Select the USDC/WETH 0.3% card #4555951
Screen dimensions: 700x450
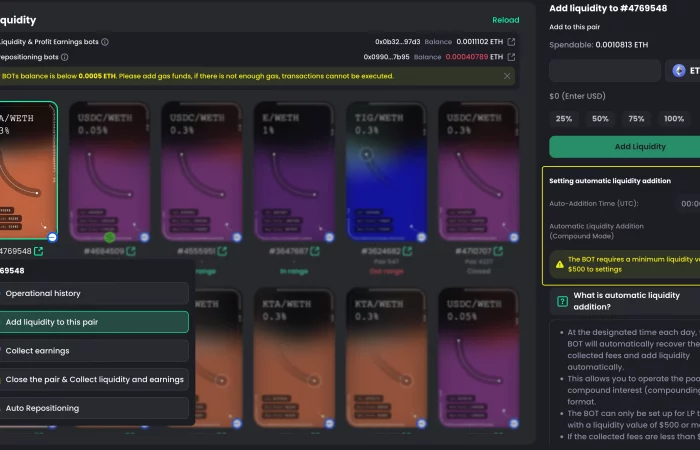click(202, 172)
